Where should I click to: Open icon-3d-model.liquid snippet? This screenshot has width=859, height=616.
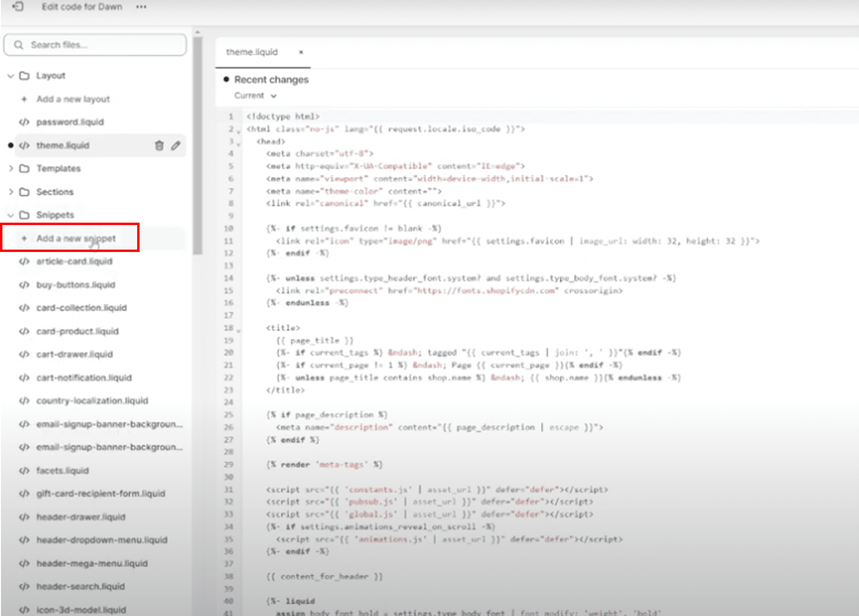(x=81, y=610)
